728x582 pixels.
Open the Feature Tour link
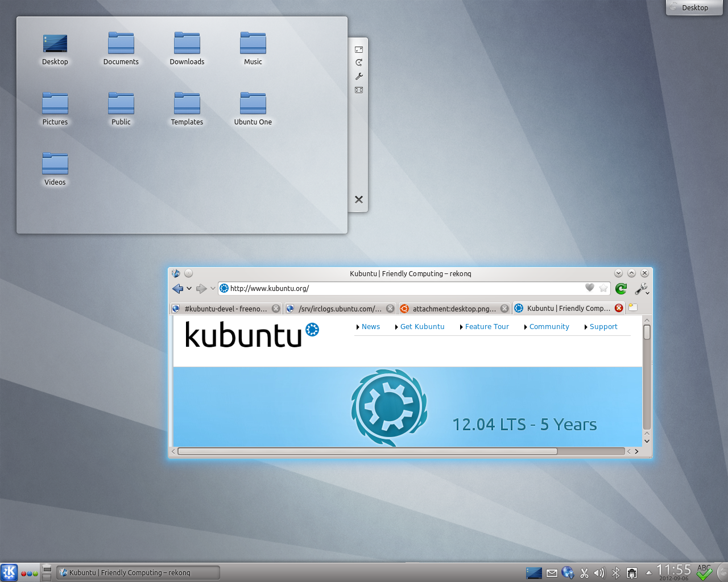[x=486, y=327]
